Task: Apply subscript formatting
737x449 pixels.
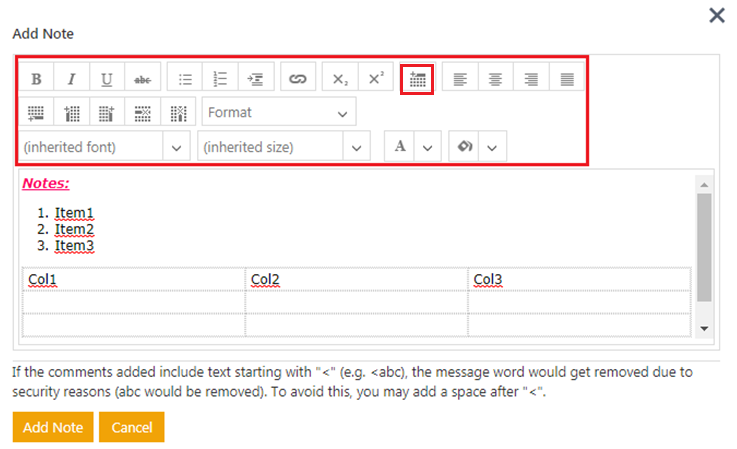Action: point(340,78)
